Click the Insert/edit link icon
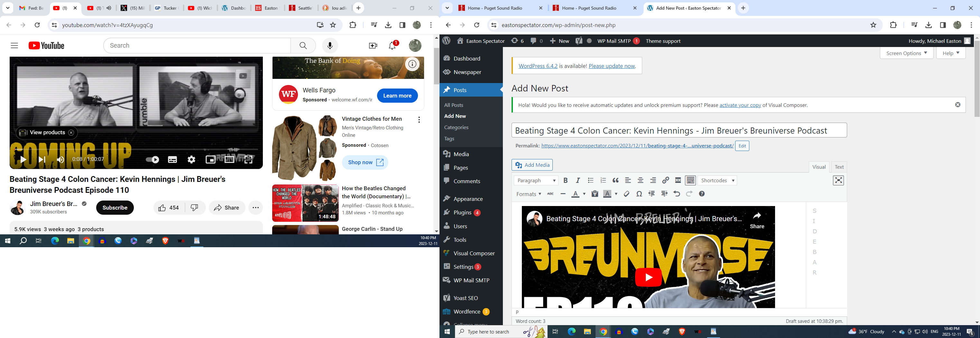Image resolution: width=980 pixels, height=338 pixels. (x=665, y=180)
